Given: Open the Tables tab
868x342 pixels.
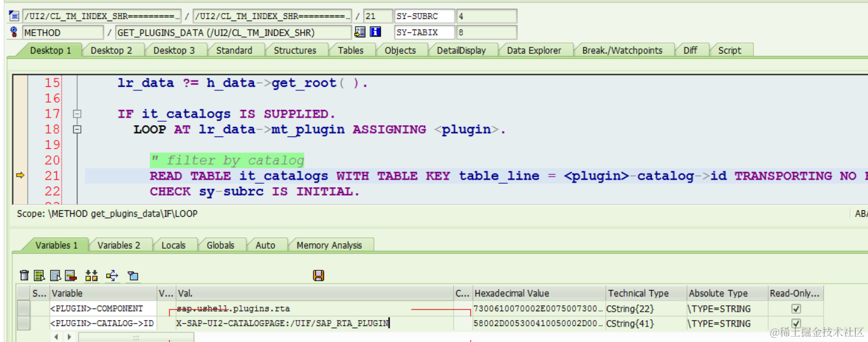Looking at the screenshot, I should click(351, 50).
